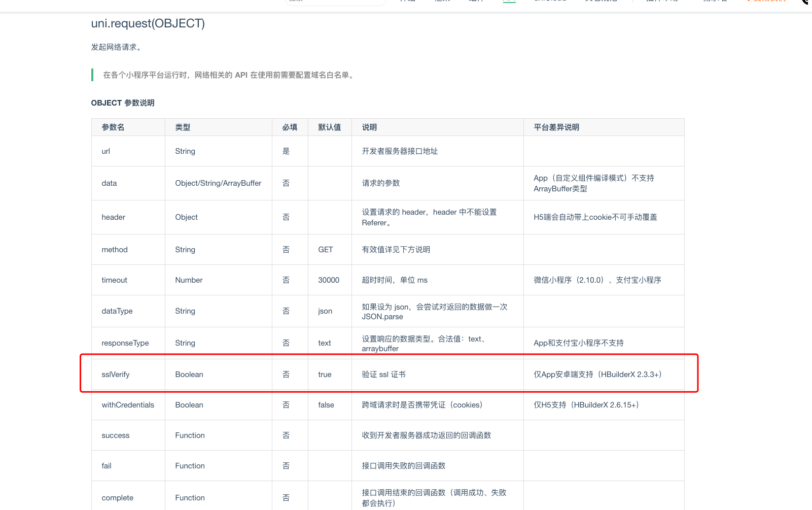Viewport: 812px width, 510px height.
Task: Click the Referer description in header row
Action: click(x=429, y=217)
